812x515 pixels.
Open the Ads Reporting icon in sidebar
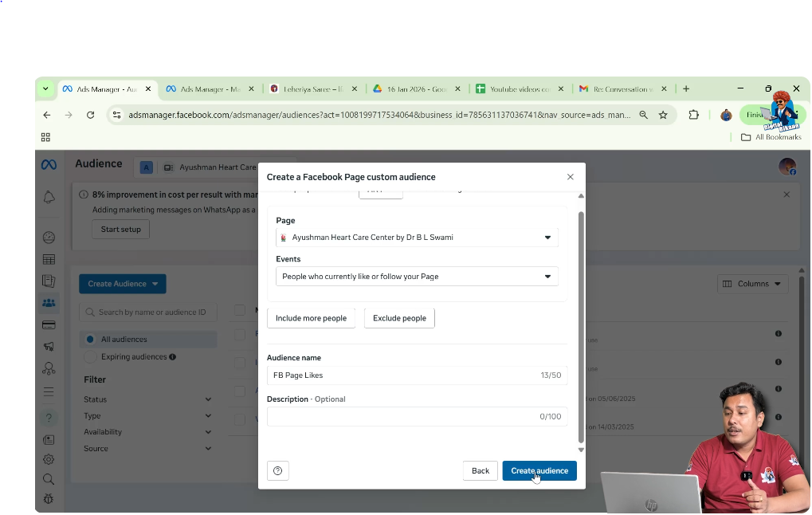click(49, 281)
